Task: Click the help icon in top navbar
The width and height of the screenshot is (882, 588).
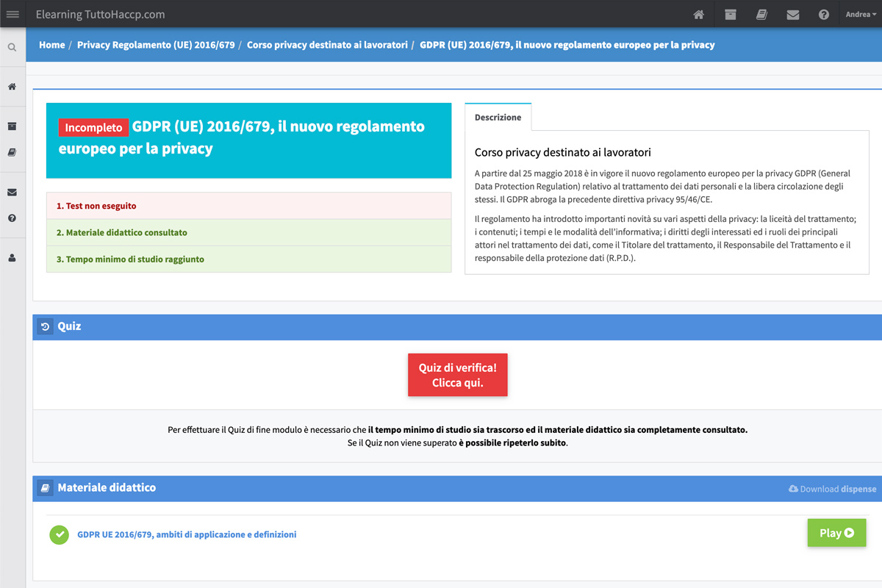Action: click(824, 15)
